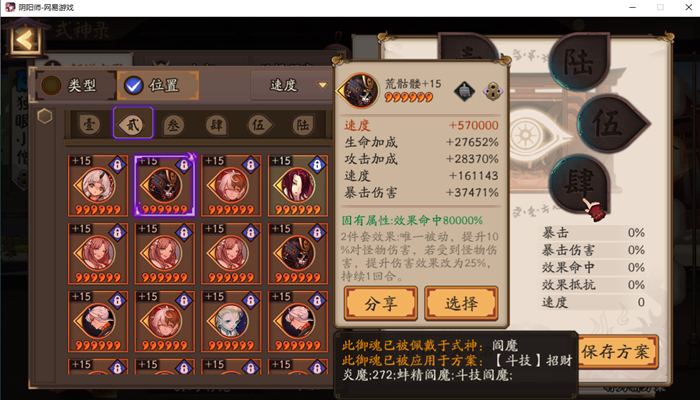Toggle lock on first soul thumbnail
The image size is (700, 400).
pyautogui.click(x=117, y=165)
